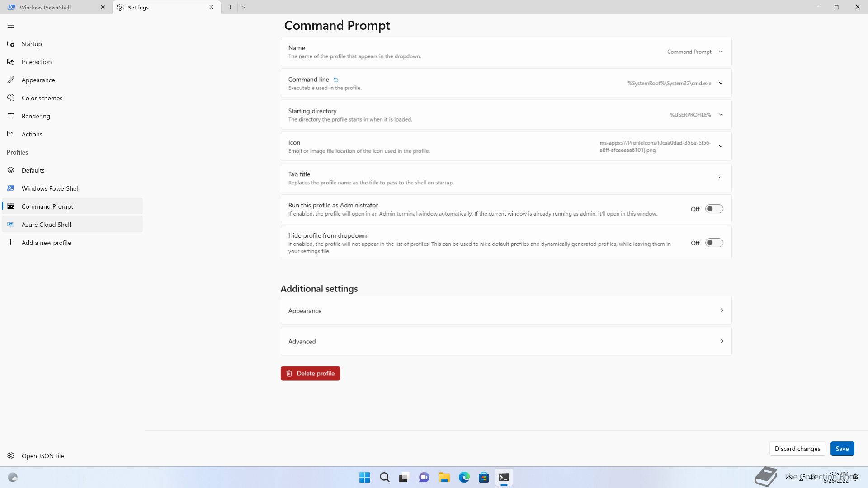Open Windows Start menu
This screenshot has height=488, width=868.
[364, 478]
